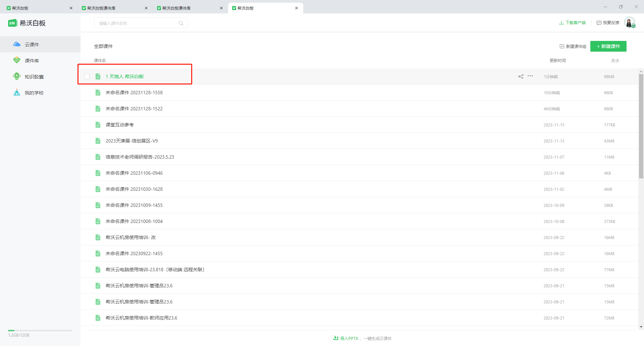Open 信息技术老师调研报告-2023.5.23
This screenshot has height=346, width=644.
140,157
